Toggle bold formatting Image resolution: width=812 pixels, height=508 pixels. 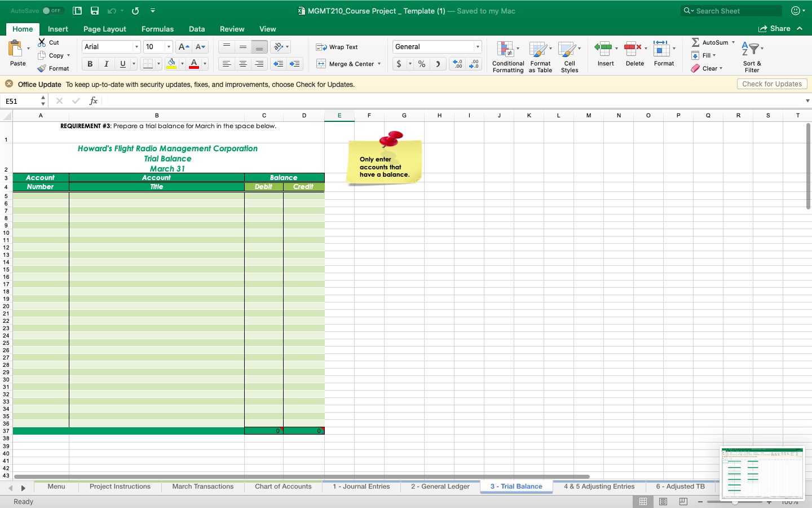click(90, 64)
